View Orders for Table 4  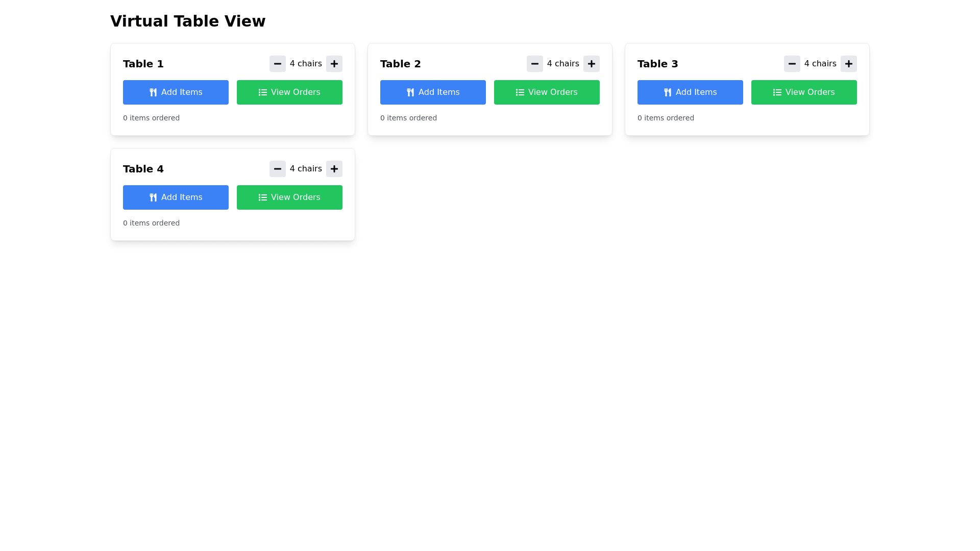point(289,197)
